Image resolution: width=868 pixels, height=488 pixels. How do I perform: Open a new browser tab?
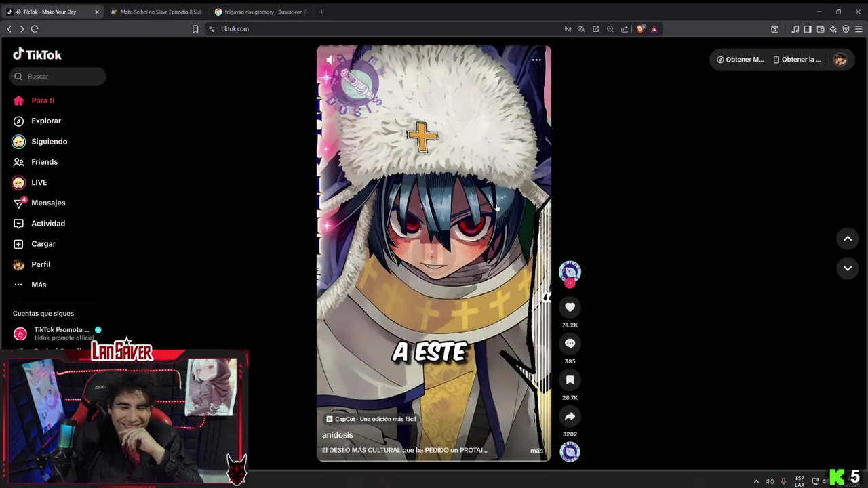(321, 12)
